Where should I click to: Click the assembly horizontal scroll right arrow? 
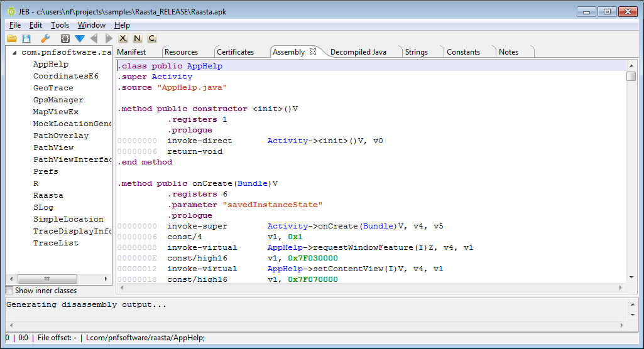(x=621, y=288)
